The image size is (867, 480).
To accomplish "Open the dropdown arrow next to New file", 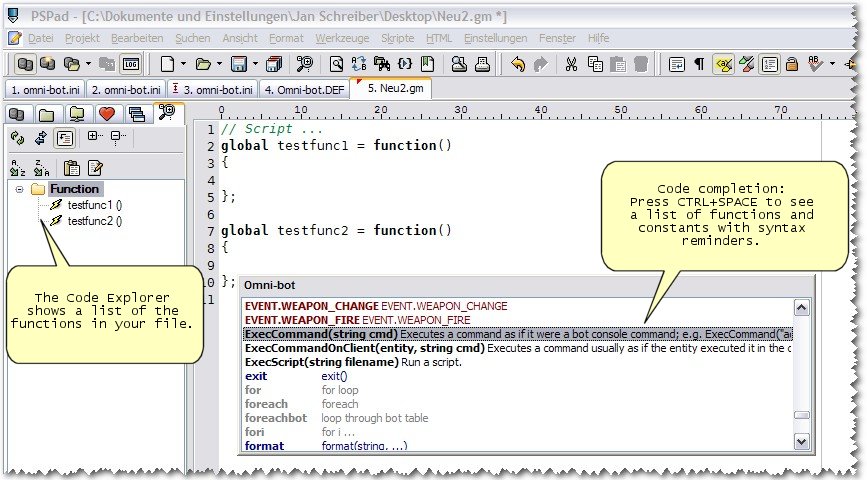I will point(183,64).
